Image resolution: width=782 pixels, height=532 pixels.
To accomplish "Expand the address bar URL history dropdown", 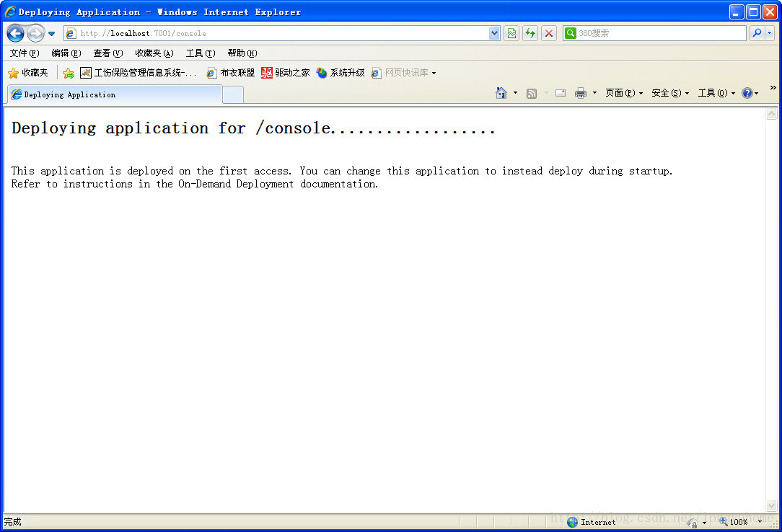I will pyautogui.click(x=494, y=33).
